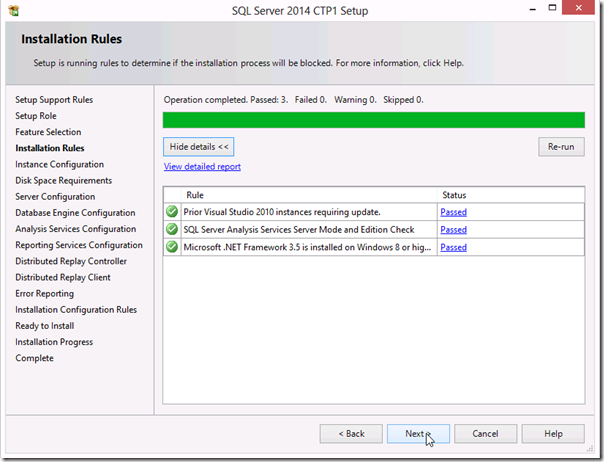Minimize the SQL Server setup window
Viewport: 604px width, 462px height.
click(533, 8)
